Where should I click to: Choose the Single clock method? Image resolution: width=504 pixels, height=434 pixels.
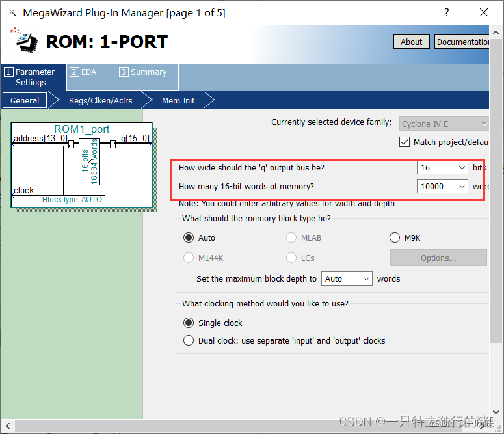coord(189,323)
